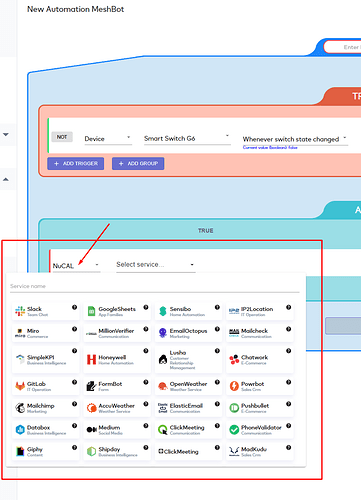Image resolution: width=361 pixels, height=500 pixels.
Task: Select the PhoneValidator service icon
Action: [234, 430]
